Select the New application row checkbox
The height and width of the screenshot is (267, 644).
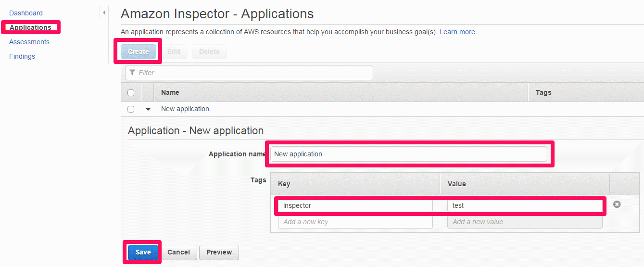click(x=131, y=109)
